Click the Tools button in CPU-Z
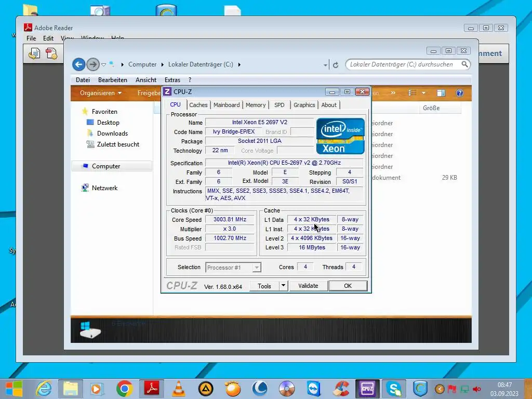532x399 pixels. tap(264, 286)
